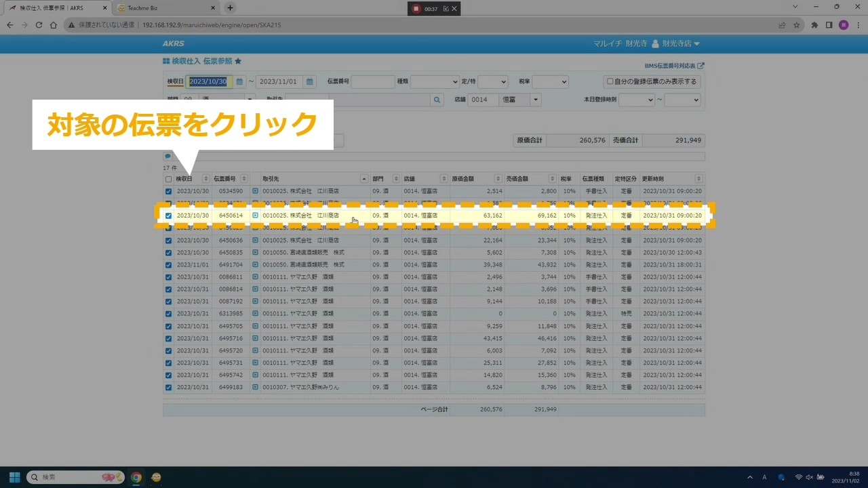Click the 伝票番号 input field

point(372,81)
